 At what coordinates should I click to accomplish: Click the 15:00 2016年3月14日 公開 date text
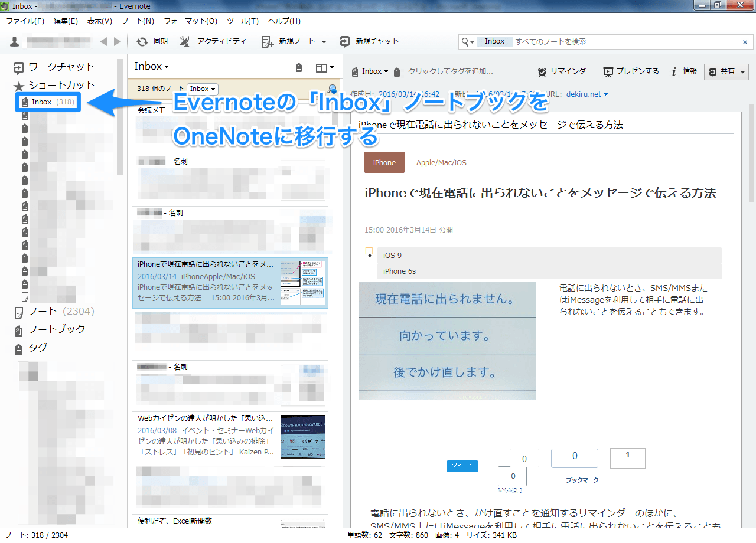(409, 230)
